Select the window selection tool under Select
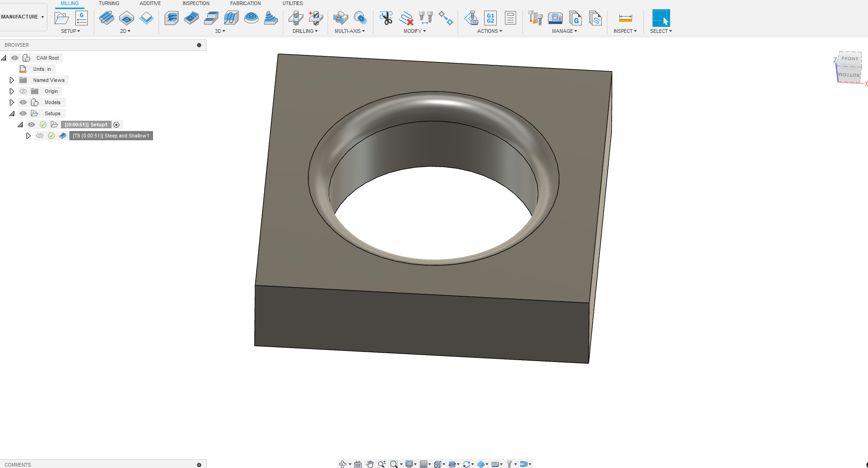Screen dimensions: 868x468 (661, 19)
